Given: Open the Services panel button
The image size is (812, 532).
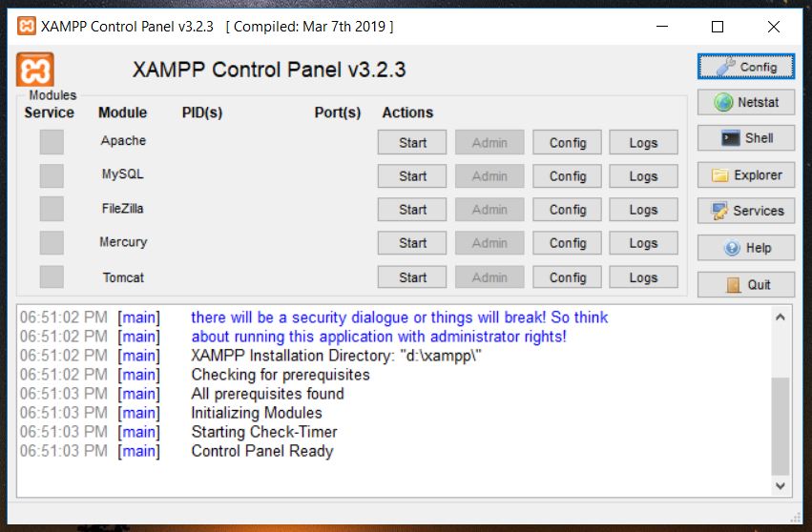Looking at the screenshot, I should 746,211.
